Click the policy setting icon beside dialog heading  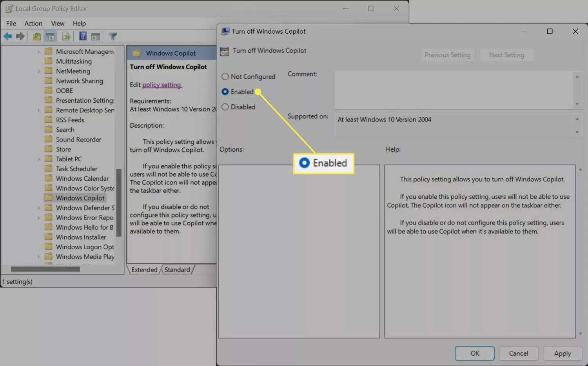click(x=224, y=51)
